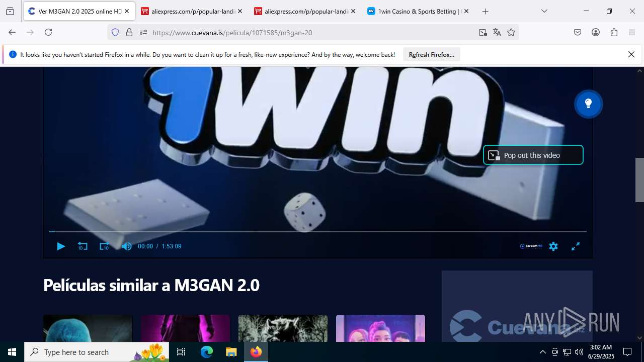Open Task View on taskbar
The width and height of the screenshot is (644, 362).
click(181, 352)
